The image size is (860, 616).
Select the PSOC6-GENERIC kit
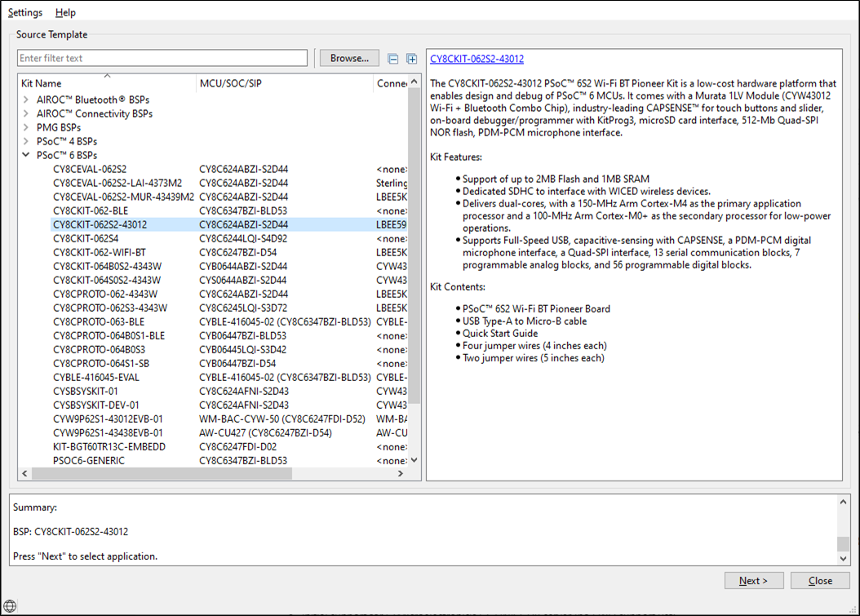click(x=89, y=461)
